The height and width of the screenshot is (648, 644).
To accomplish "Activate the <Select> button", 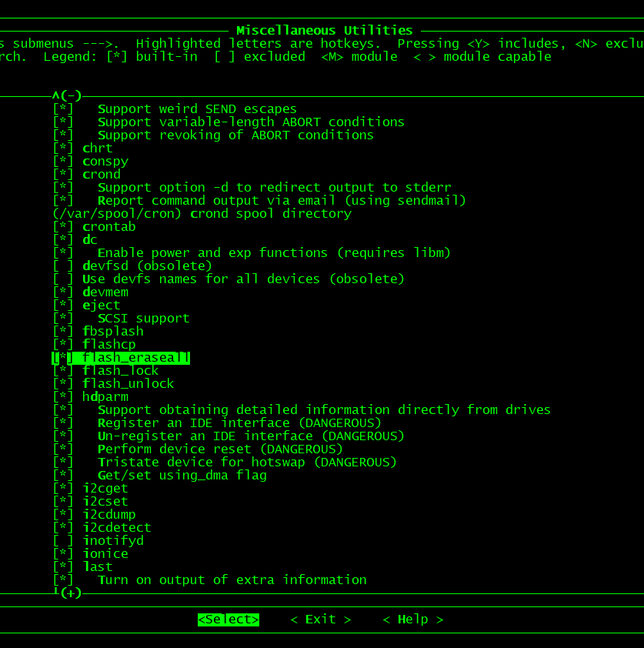I will point(228,619).
